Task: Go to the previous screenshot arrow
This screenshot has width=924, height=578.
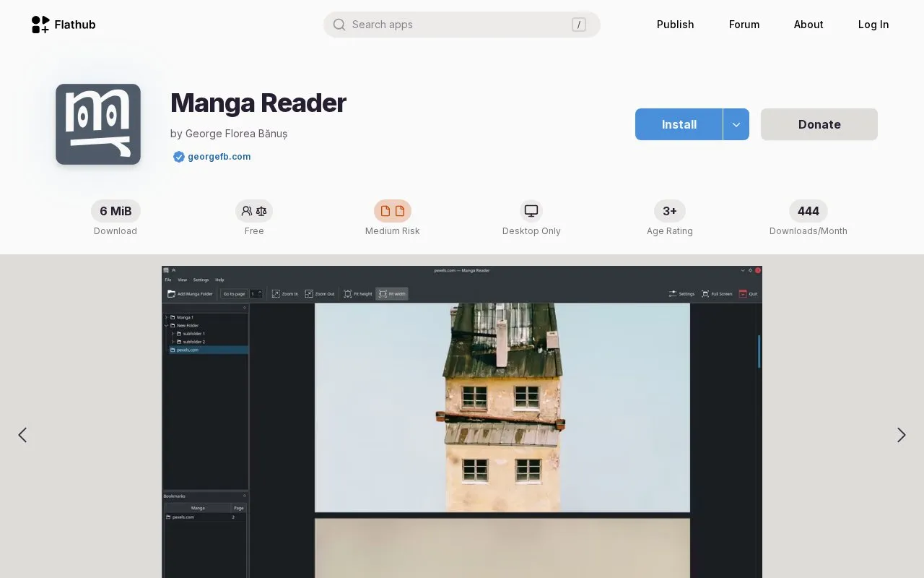Action: [x=22, y=435]
